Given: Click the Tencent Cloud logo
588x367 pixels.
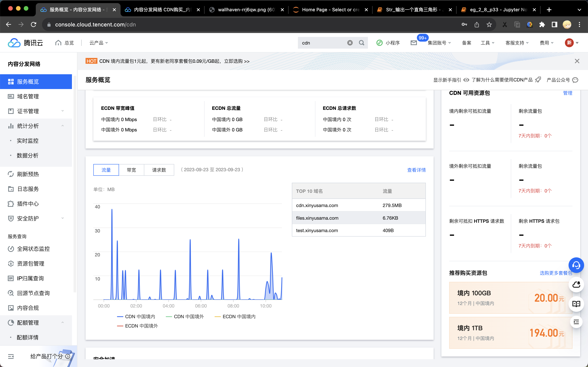Looking at the screenshot, I should [x=25, y=43].
